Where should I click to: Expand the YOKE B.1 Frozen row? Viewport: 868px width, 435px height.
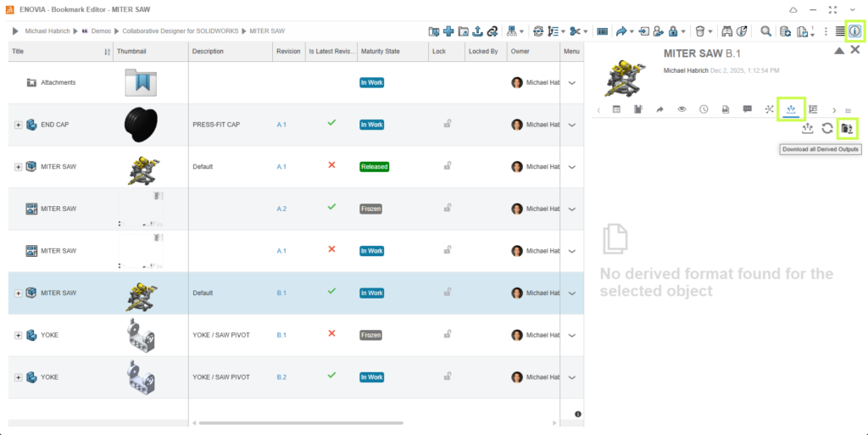[x=19, y=336]
